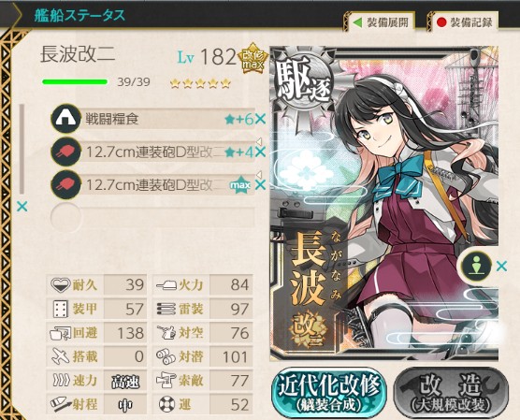Click the 近代化改修 modernization button
This screenshot has width=520, height=420.
tap(328, 393)
